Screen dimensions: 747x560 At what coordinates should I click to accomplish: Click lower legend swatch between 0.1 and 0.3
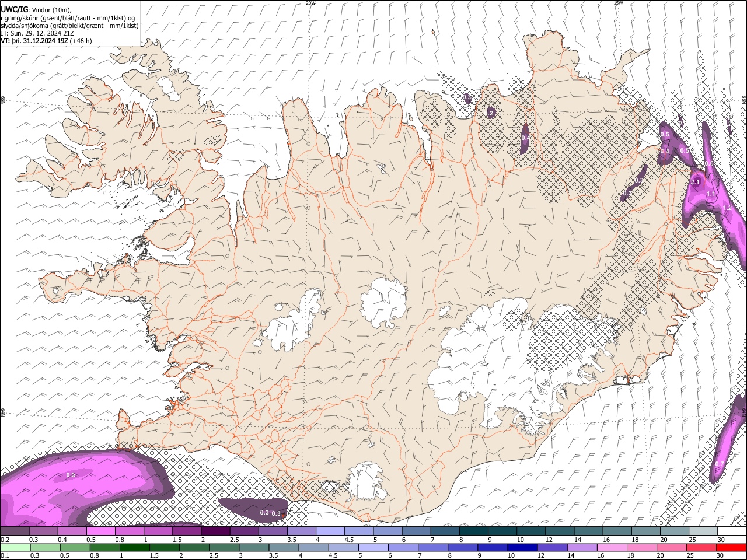15,547
